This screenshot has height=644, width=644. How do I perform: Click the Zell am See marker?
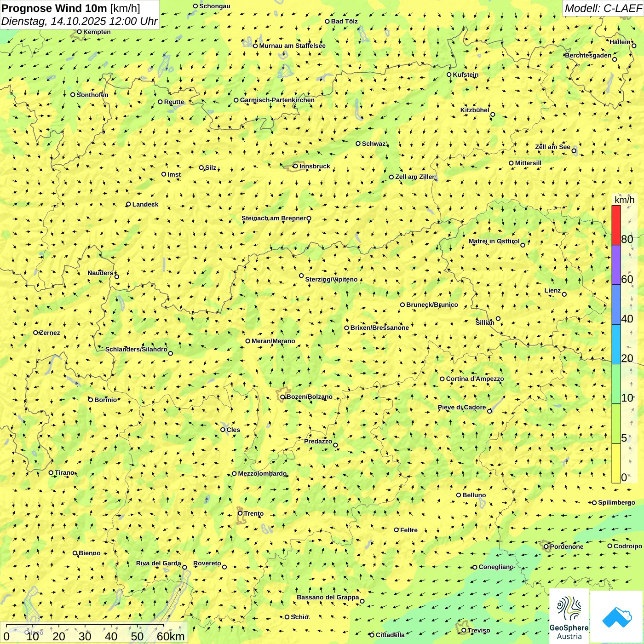pyautogui.click(x=574, y=150)
